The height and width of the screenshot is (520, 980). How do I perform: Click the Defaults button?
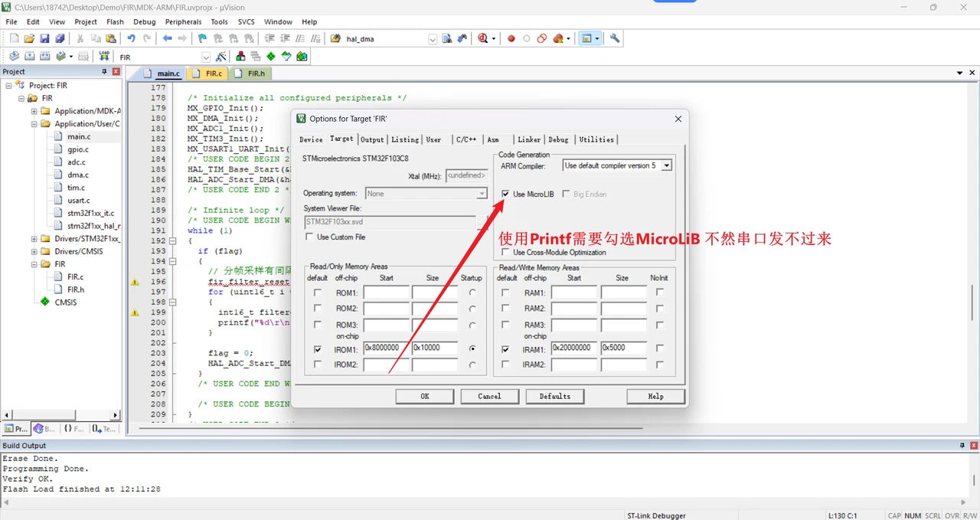554,396
